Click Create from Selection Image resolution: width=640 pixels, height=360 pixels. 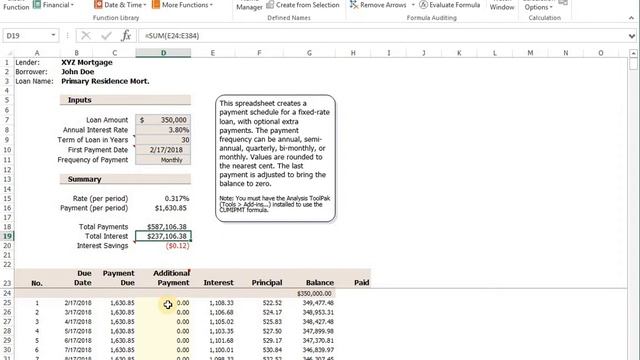coord(303,5)
